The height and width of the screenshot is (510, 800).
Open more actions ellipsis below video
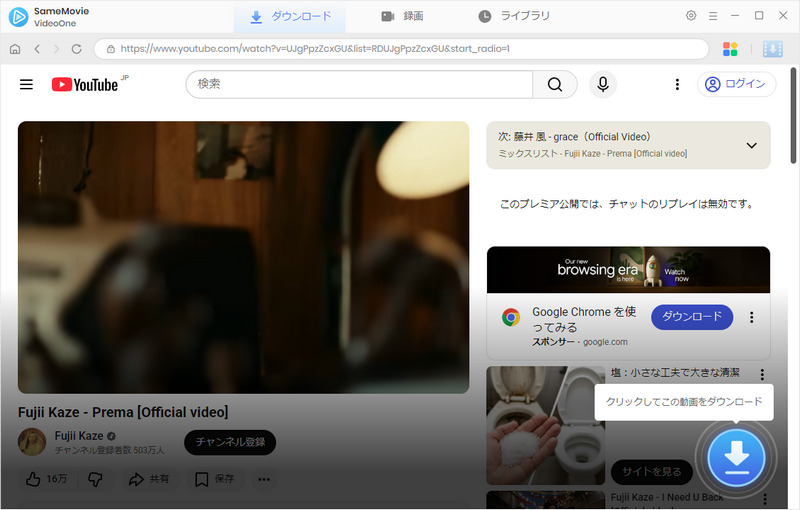[x=264, y=479]
